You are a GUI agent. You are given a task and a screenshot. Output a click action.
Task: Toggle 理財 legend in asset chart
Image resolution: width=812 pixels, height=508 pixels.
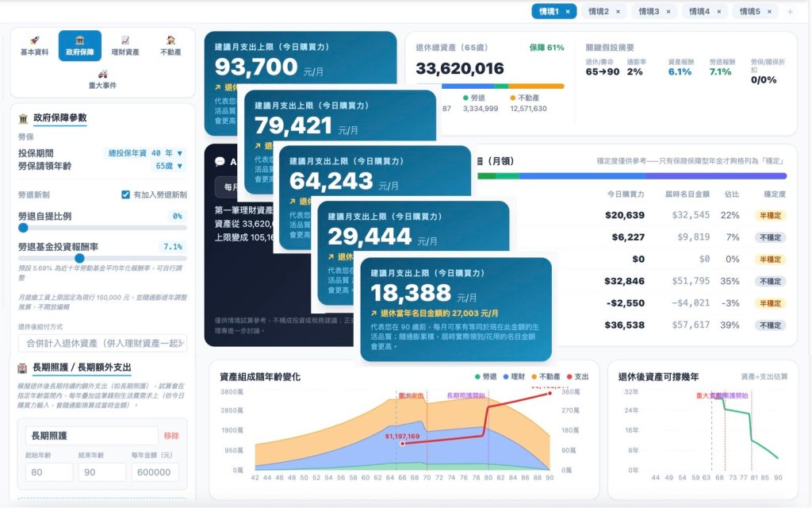pyautogui.click(x=514, y=377)
